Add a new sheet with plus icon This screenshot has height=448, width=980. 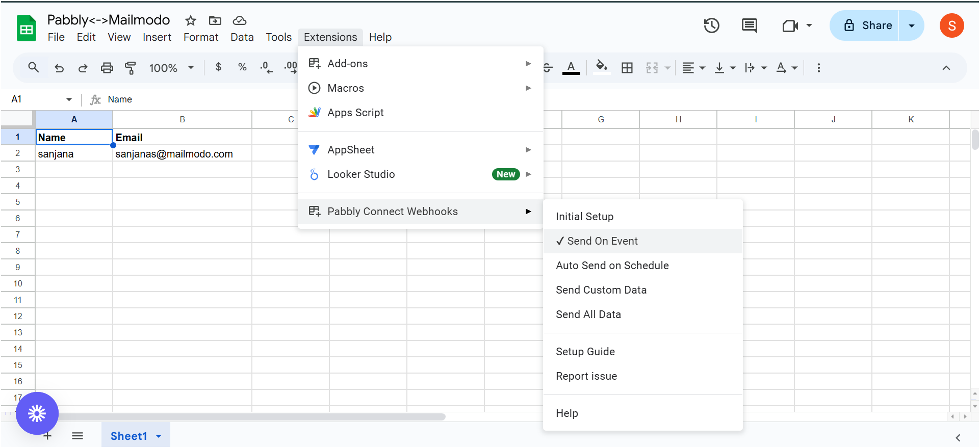[x=47, y=436]
